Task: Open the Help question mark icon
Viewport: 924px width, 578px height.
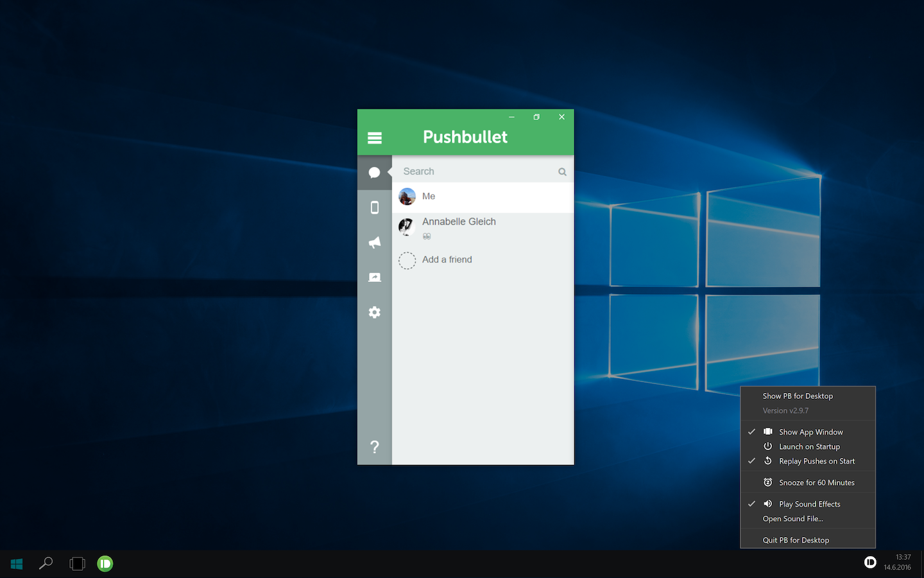Action: tap(375, 447)
